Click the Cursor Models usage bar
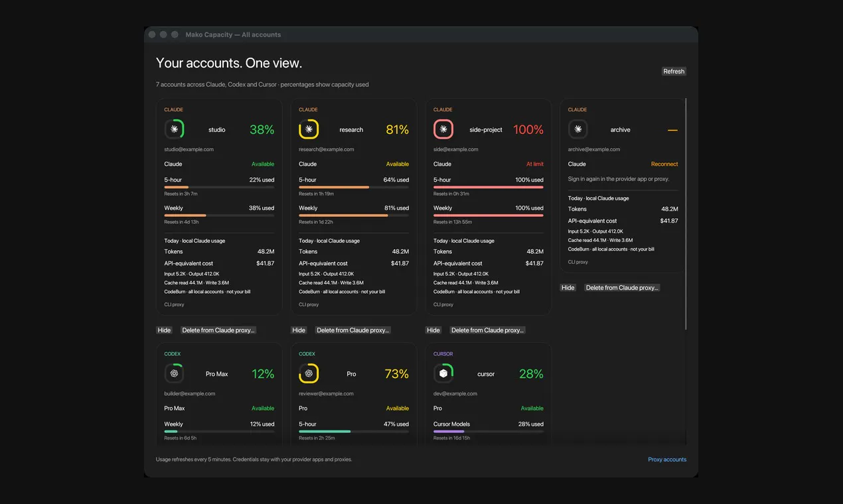Image resolution: width=843 pixels, height=504 pixels. point(489,432)
